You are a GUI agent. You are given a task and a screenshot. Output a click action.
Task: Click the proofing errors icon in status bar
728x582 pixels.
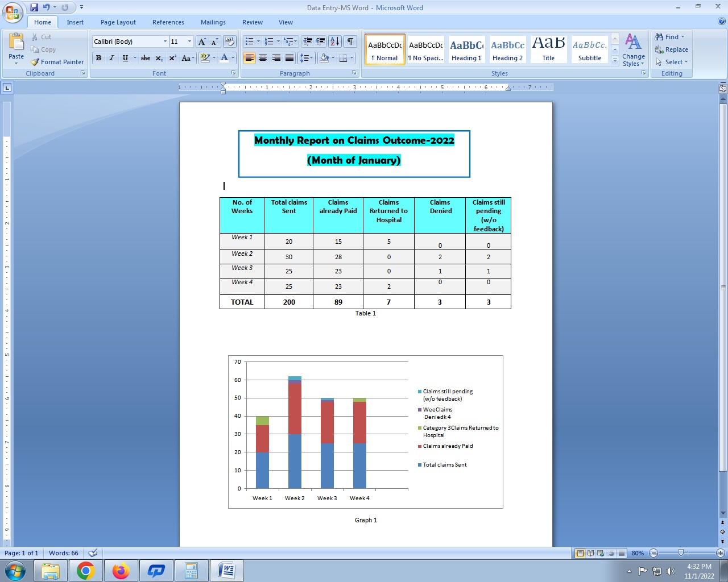coord(93,553)
